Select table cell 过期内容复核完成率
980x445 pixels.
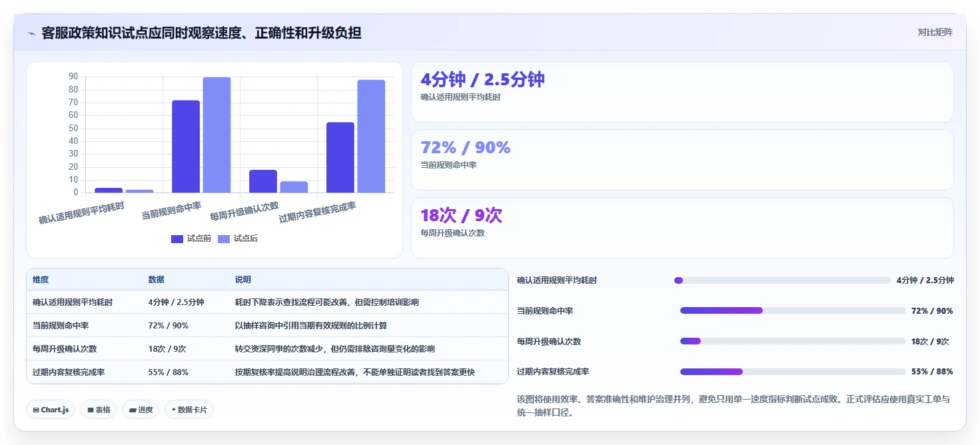[69, 372]
